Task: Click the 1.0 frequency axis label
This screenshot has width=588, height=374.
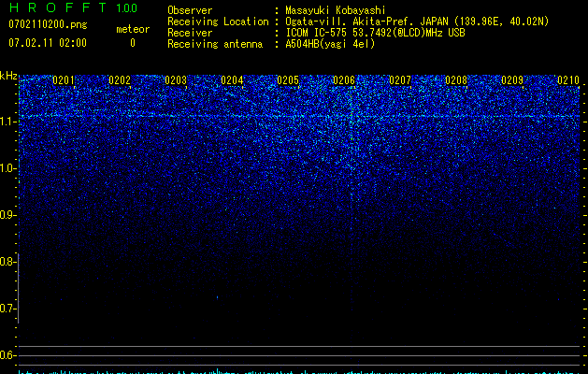Action: click(7, 168)
